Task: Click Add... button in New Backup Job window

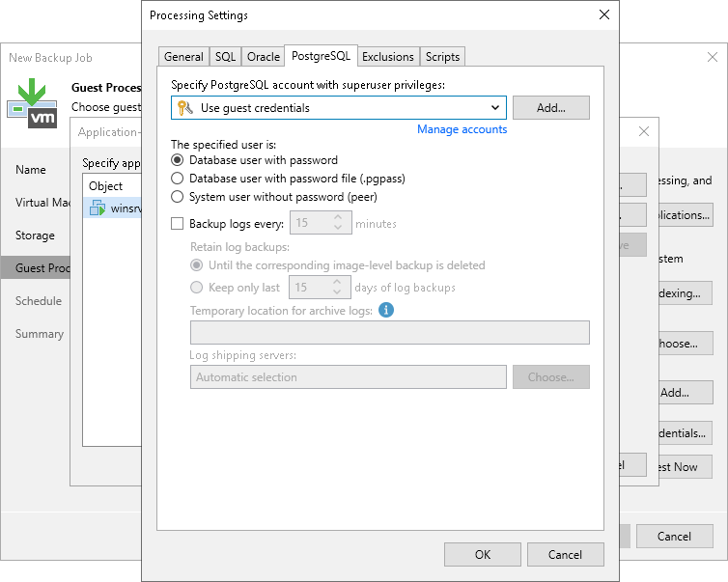Action: click(686, 393)
